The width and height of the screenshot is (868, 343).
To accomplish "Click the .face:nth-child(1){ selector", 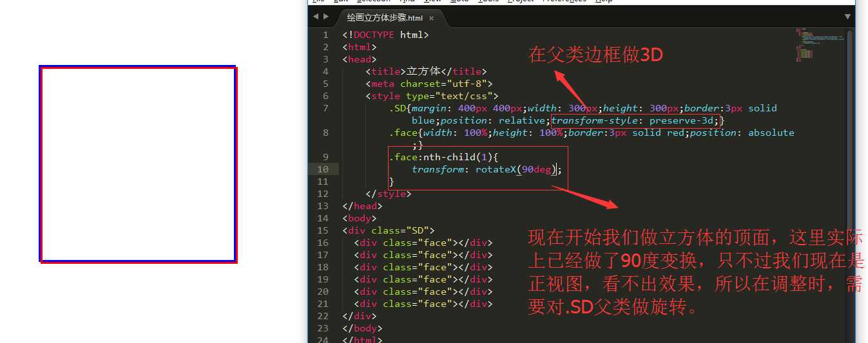I will (x=443, y=157).
